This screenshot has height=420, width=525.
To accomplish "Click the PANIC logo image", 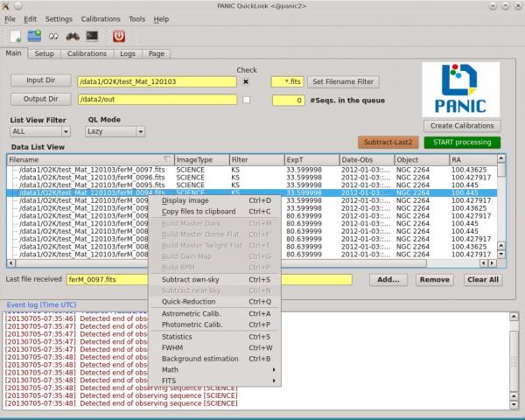I will click(461, 89).
